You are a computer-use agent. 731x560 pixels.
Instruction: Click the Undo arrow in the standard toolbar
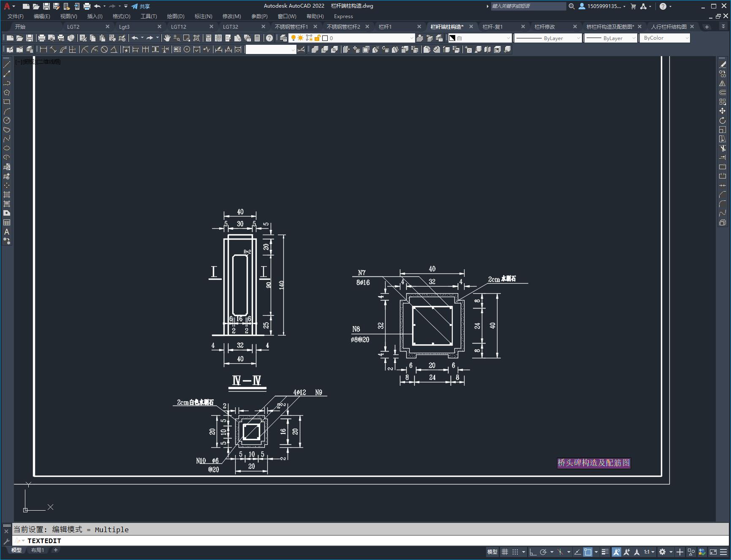[x=135, y=38]
